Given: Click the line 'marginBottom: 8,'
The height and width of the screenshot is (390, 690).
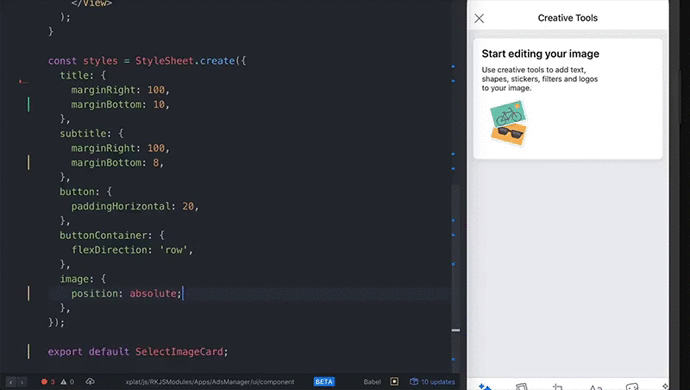Looking at the screenshot, I should coord(117,162).
